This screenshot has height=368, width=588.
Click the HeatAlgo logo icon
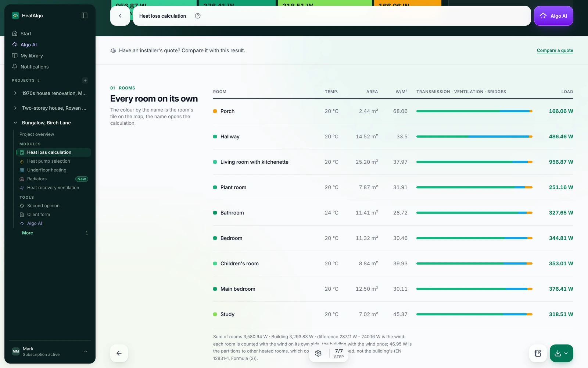(x=15, y=15)
